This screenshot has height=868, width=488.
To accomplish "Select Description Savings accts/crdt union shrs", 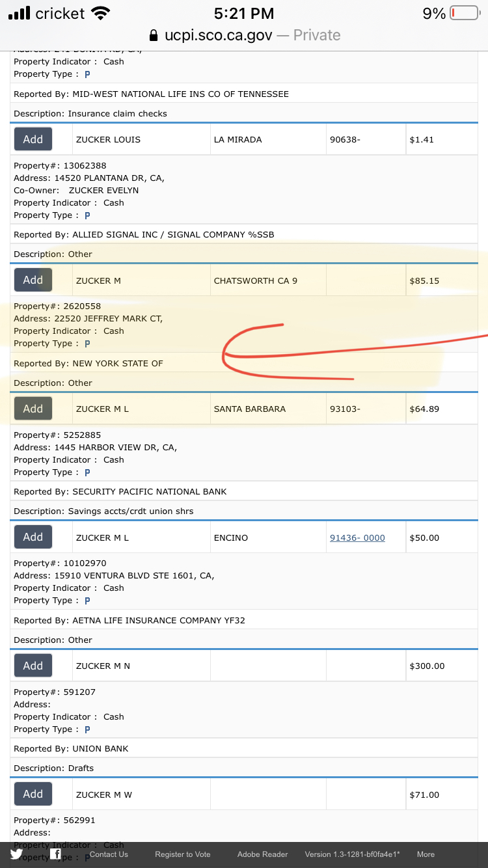I will (103, 511).
